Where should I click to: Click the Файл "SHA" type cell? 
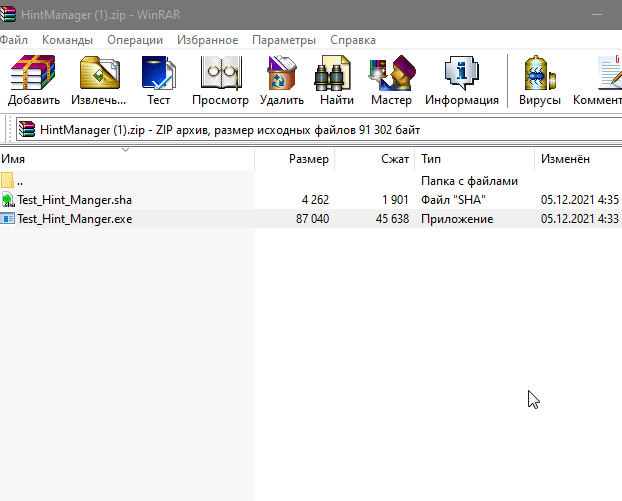[x=453, y=200]
